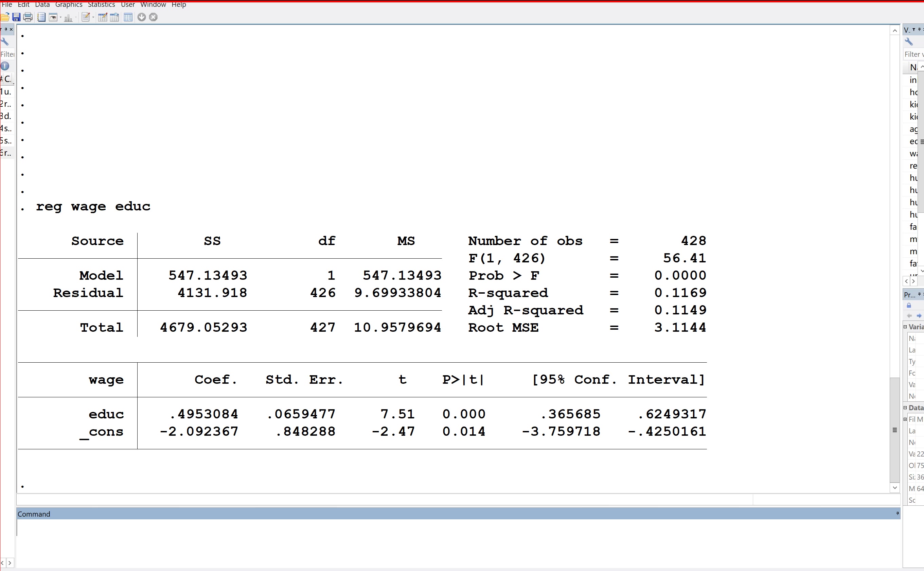
Task: Click the 'reg wage educ' command text
Action: (x=93, y=207)
